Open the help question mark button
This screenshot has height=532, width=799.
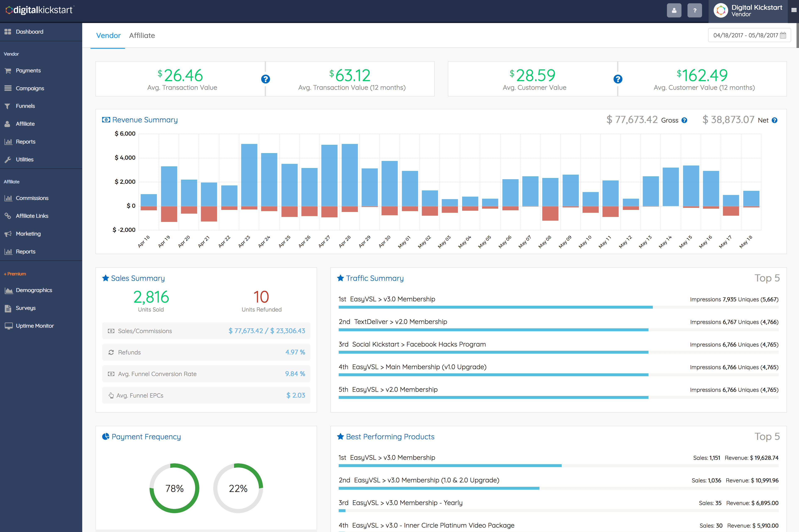click(x=694, y=11)
